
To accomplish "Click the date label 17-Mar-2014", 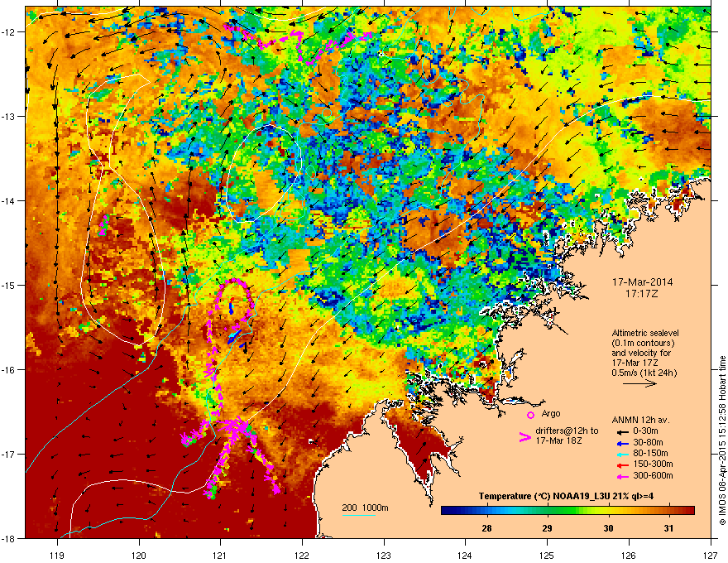I will click(642, 282).
